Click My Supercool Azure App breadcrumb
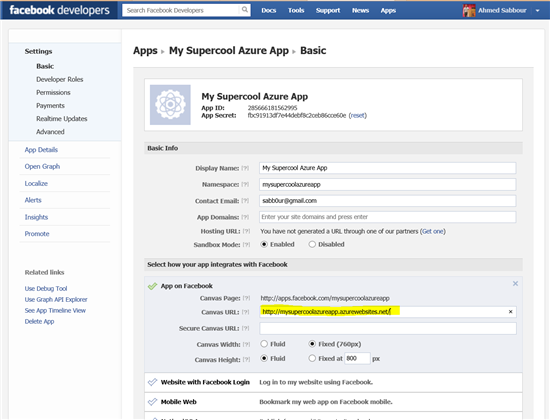Viewport: 550px width, 420px height. pos(229,51)
